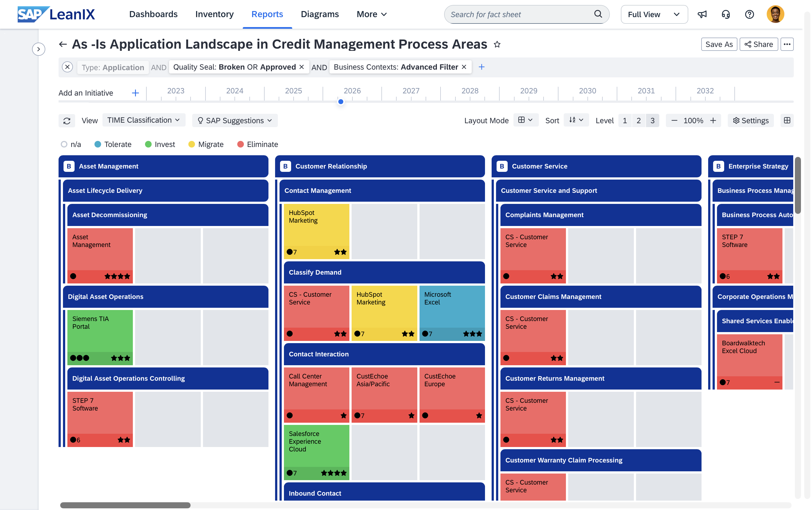Image resolution: width=812 pixels, height=510 pixels.
Task: Click the Customer Relationship B icon
Action: point(285,166)
